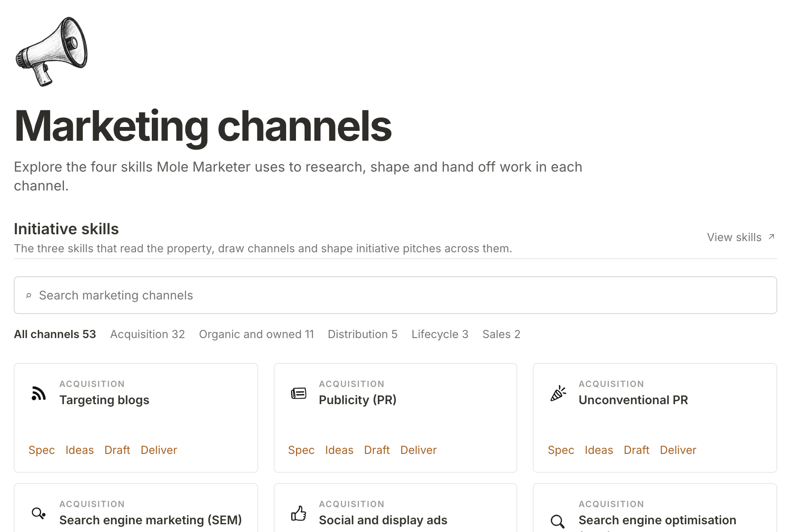Open Spec for Publicity (PR)

pos(301,450)
